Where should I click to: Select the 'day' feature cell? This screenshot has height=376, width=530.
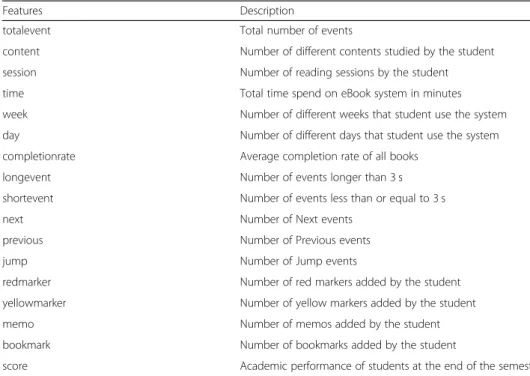(11, 136)
